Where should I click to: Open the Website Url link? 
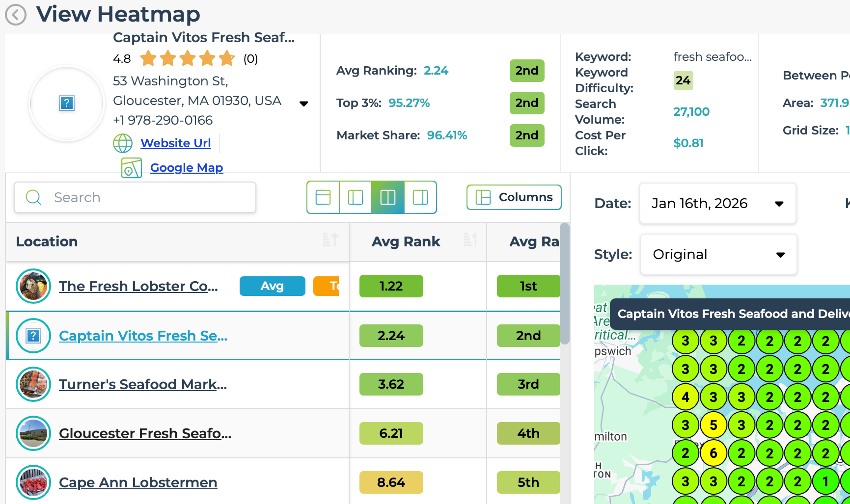(175, 143)
